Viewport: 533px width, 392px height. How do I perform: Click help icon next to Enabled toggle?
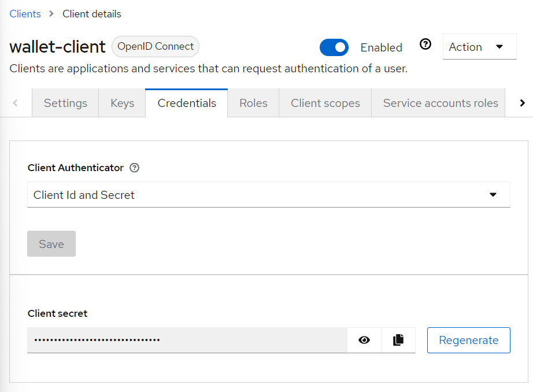pos(425,45)
